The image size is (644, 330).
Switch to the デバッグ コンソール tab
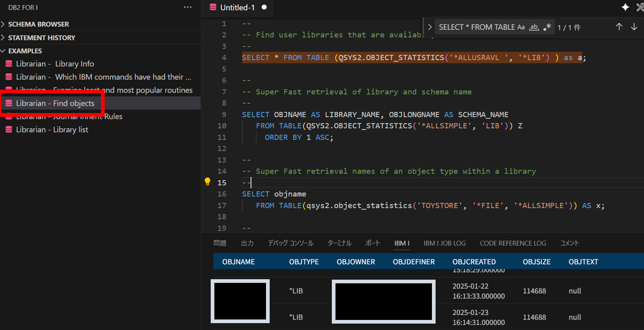click(291, 243)
